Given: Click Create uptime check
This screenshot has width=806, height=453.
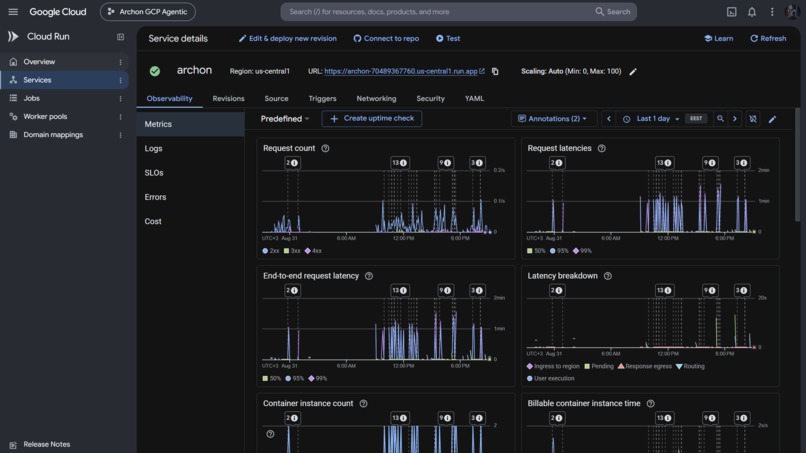Looking at the screenshot, I should 372,119.
